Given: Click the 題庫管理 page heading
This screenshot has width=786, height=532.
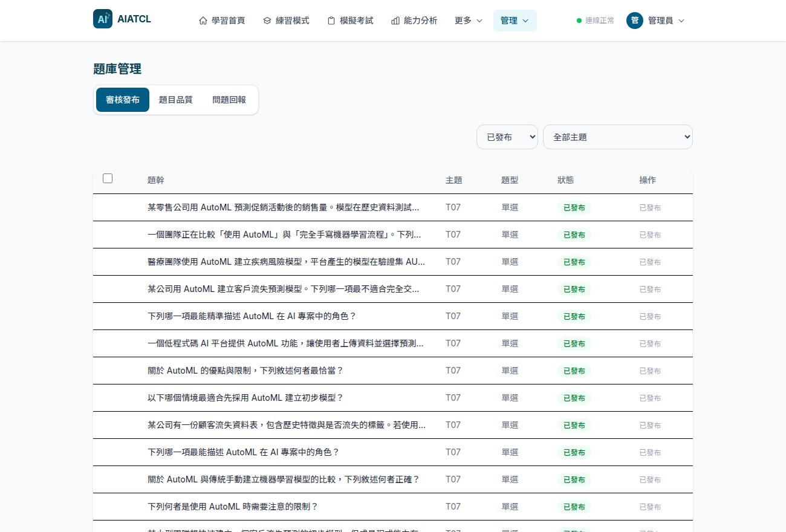Looking at the screenshot, I should [117, 69].
